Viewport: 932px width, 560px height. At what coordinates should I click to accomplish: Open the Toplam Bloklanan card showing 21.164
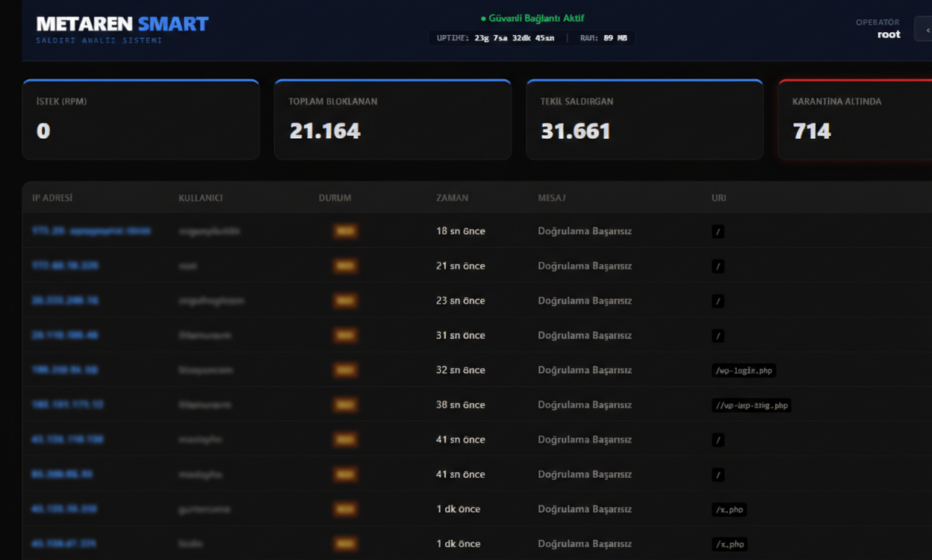[392, 119]
